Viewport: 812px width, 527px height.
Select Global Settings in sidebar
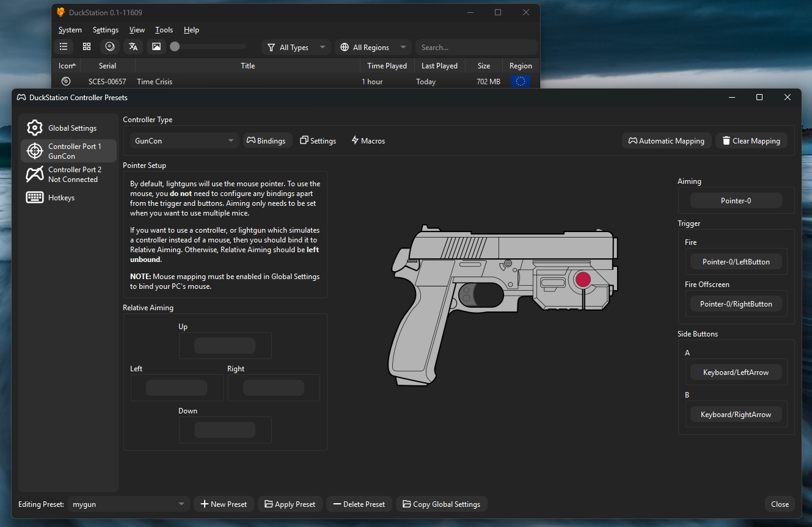68,128
